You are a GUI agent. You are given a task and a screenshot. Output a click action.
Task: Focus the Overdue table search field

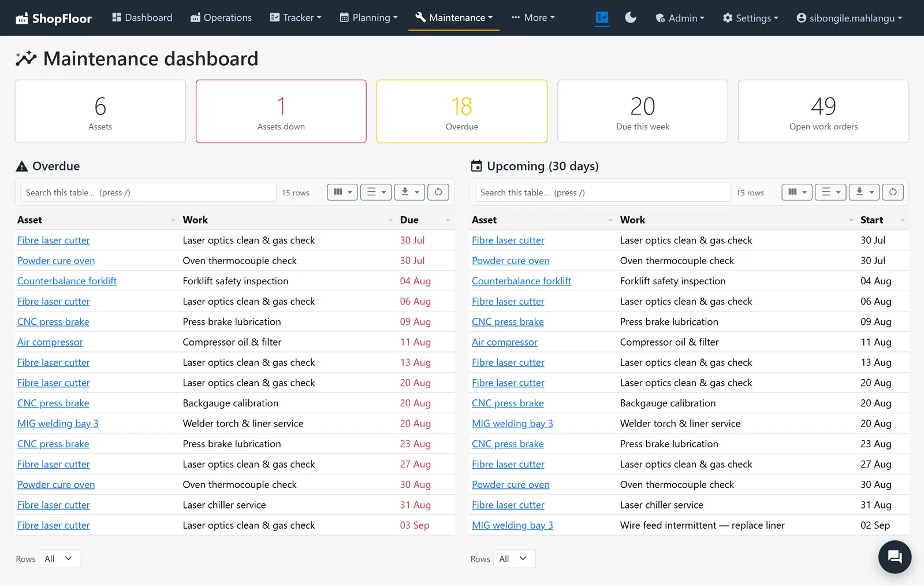coord(148,192)
